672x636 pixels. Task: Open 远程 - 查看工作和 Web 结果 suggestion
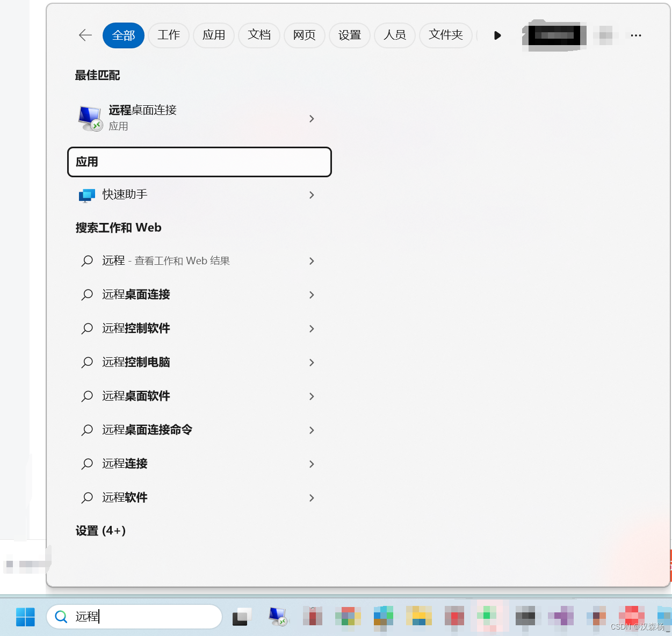[x=199, y=261]
